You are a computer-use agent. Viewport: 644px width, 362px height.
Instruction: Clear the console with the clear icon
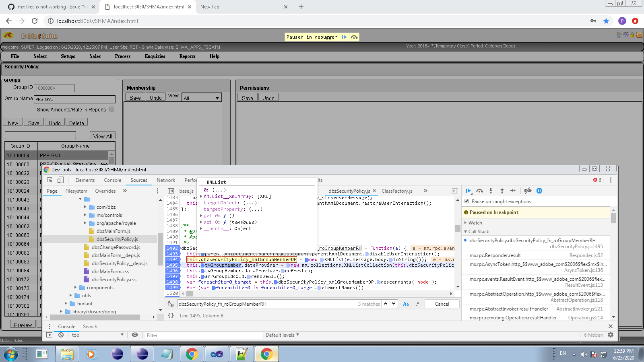(60, 335)
